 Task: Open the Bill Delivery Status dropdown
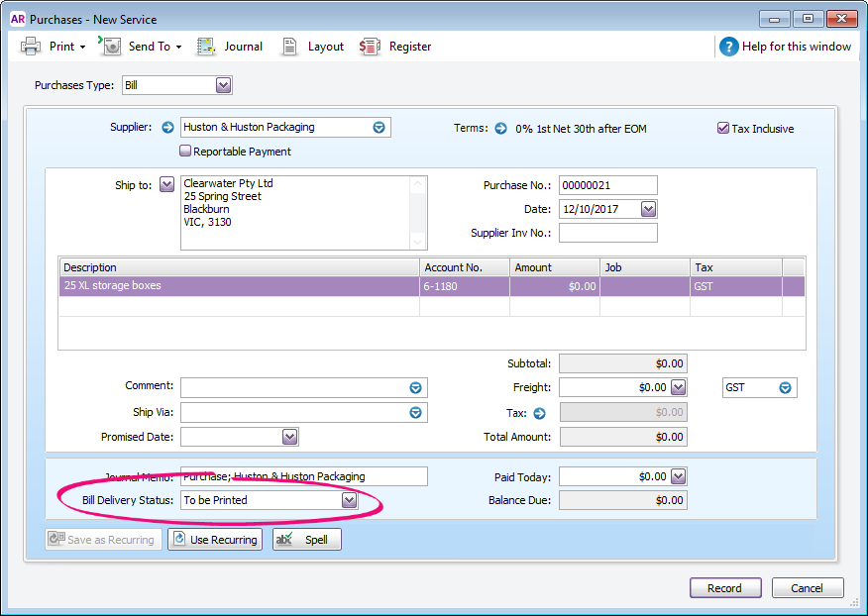pyautogui.click(x=349, y=501)
